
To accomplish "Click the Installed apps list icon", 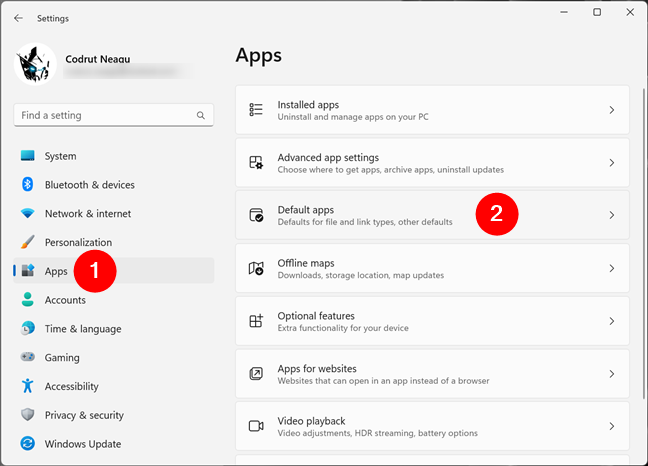I will coord(256,110).
